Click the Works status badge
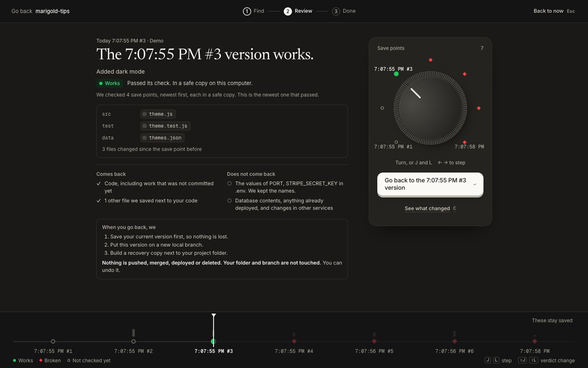 pos(109,83)
